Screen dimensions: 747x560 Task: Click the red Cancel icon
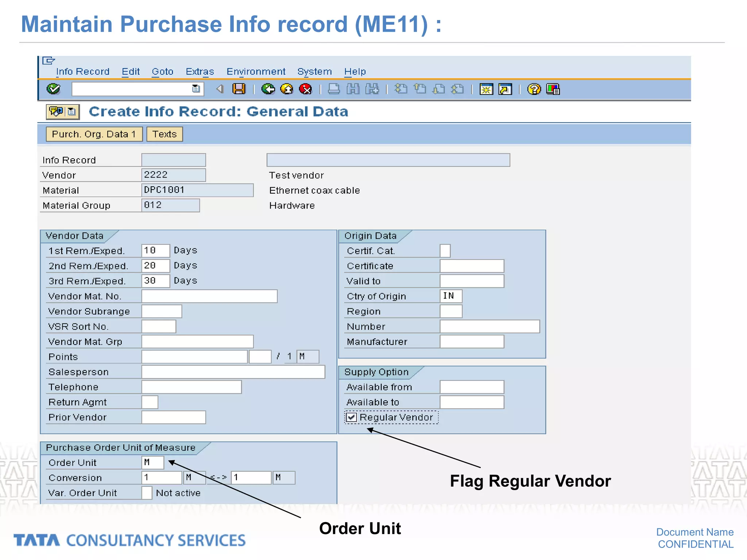305,89
